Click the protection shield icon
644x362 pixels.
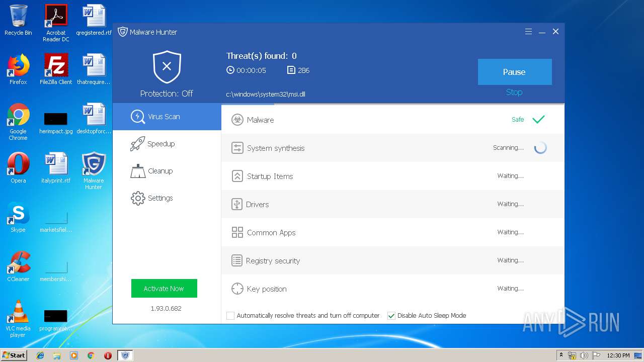[167, 67]
